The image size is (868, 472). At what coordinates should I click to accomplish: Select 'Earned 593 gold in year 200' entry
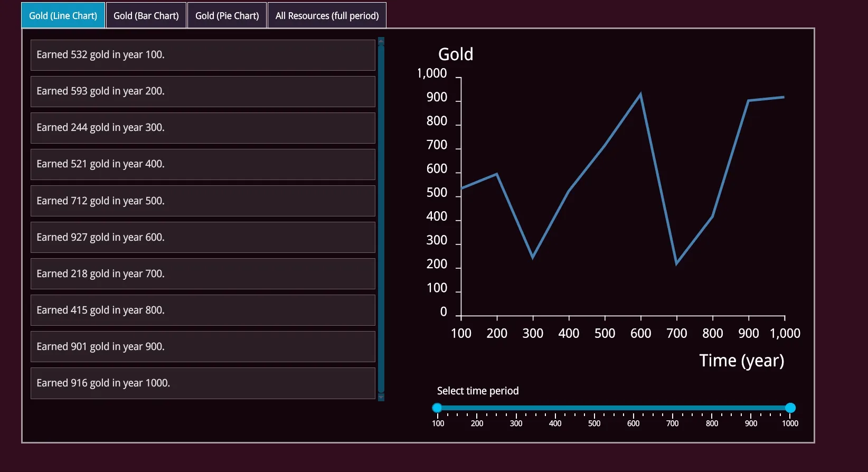pyautogui.click(x=203, y=91)
